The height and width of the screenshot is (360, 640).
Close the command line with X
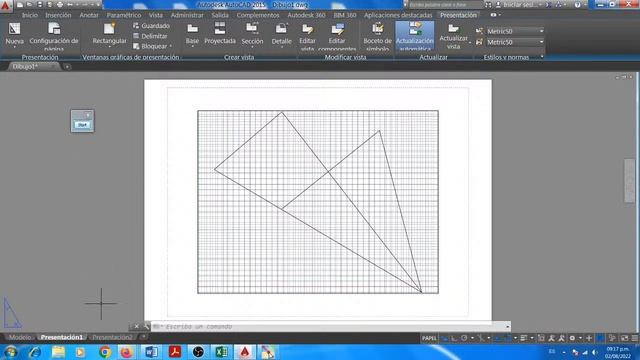click(136, 326)
